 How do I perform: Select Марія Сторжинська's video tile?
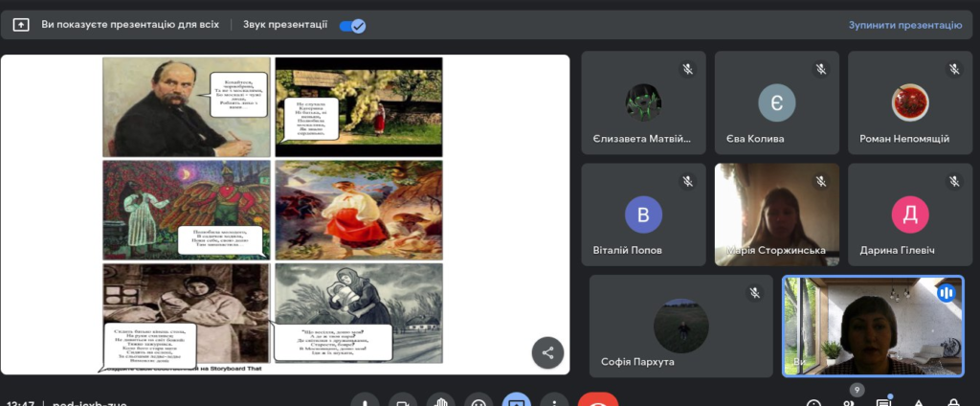click(x=777, y=214)
